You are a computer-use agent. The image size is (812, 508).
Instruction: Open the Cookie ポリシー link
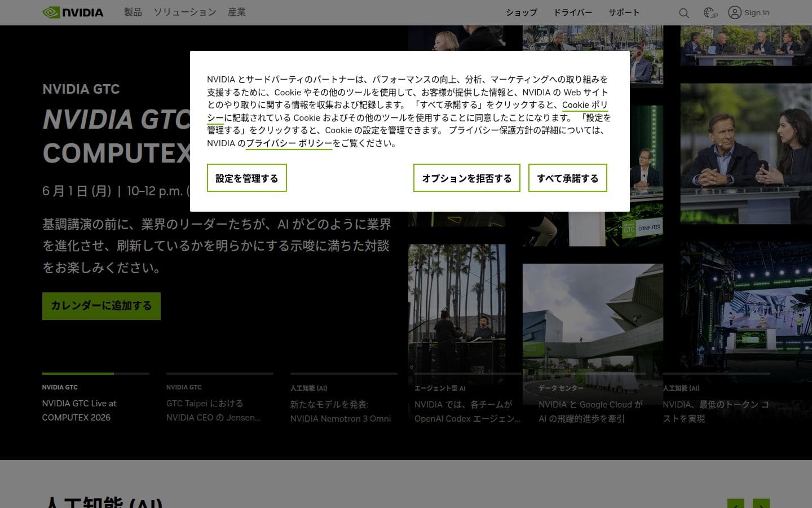click(x=585, y=105)
